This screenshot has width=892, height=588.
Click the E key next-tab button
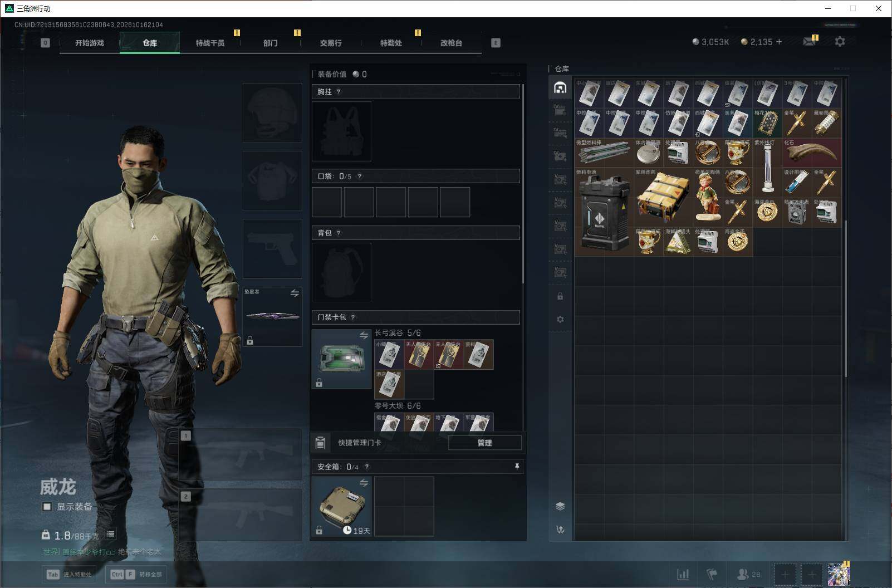[496, 43]
